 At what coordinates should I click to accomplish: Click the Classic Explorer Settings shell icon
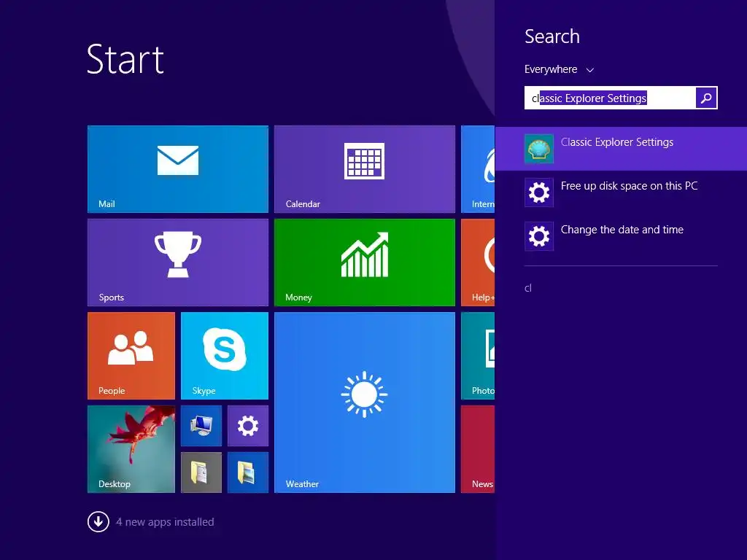pyautogui.click(x=539, y=149)
